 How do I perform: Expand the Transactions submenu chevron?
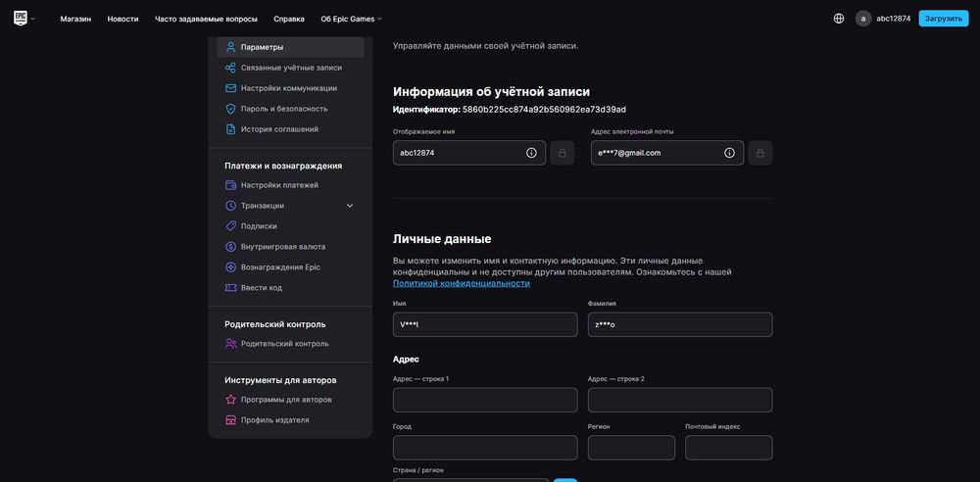350,206
